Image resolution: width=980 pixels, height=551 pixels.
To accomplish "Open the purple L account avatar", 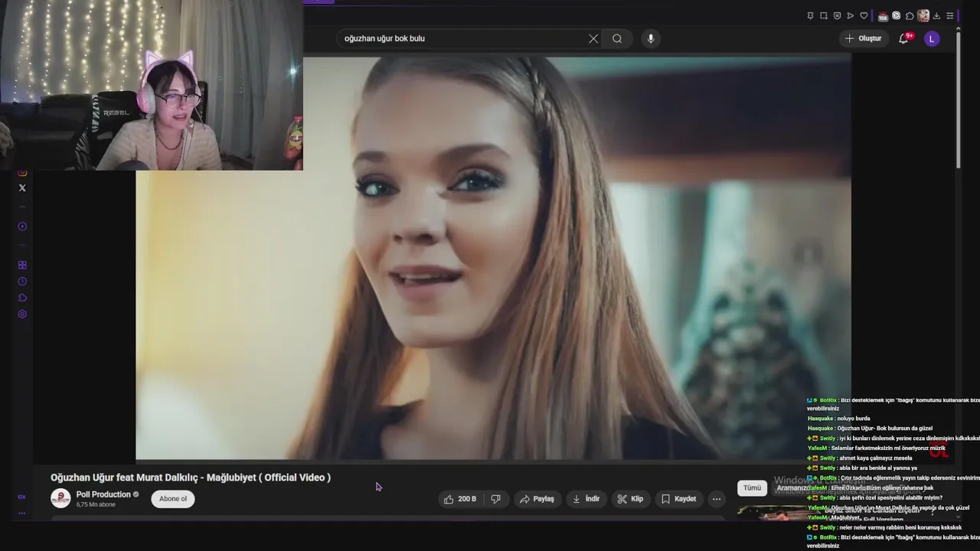I will pyautogui.click(x=932, y=38).
